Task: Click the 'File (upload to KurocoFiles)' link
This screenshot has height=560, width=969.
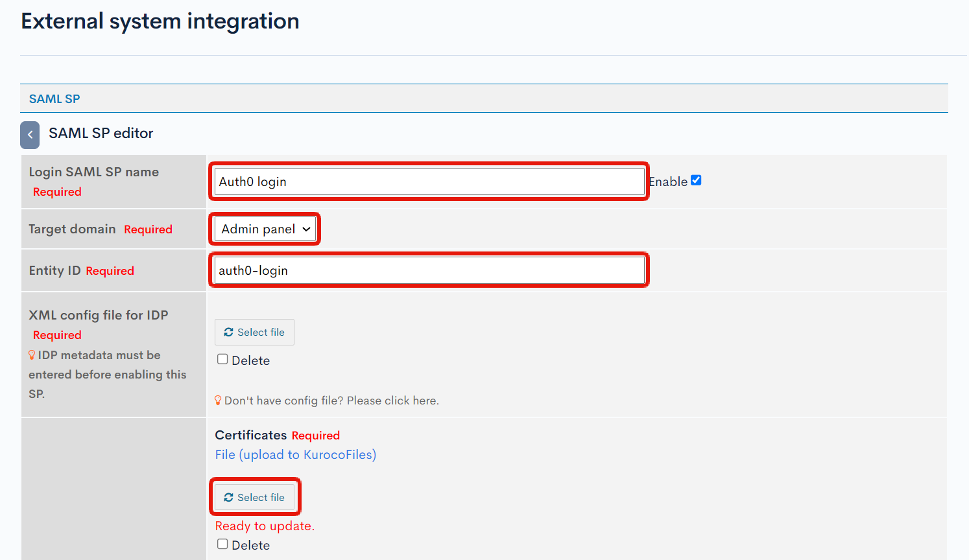Action: click(295, 454)
